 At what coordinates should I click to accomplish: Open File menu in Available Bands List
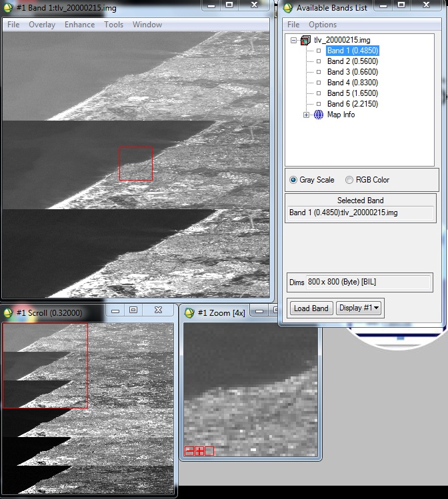pyautogui.click(x=293, y=25)
